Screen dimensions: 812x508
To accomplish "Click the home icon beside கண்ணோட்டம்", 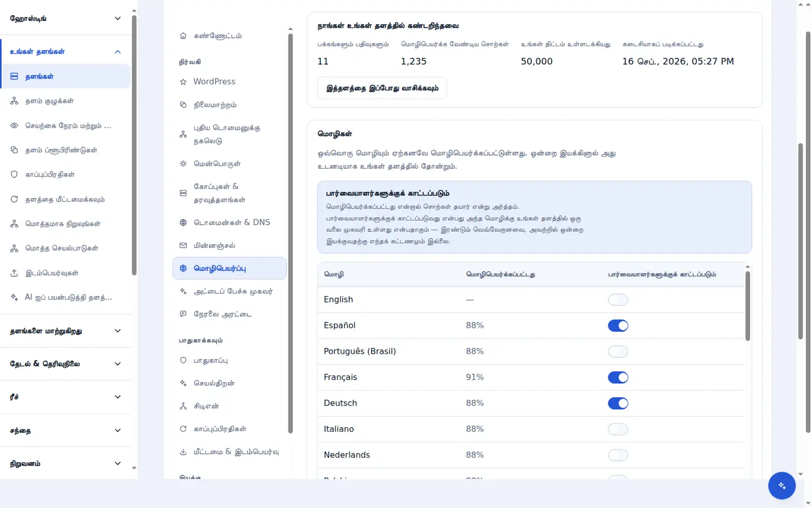I will [183, 36].
